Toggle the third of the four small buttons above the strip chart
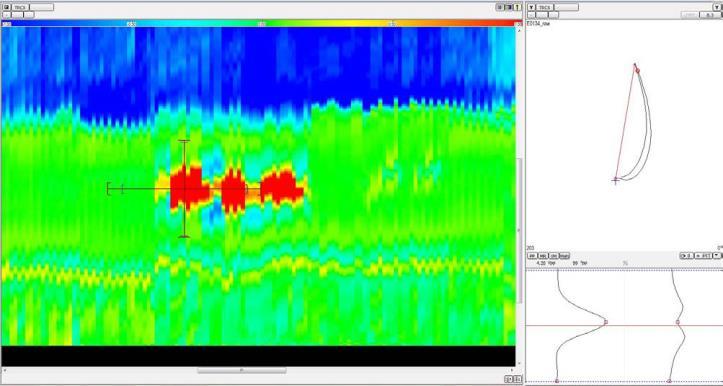 pyautogui.click(x=553, y=256)
